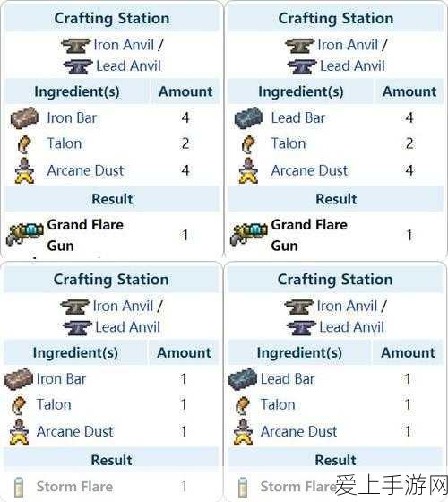The height and width of the screenshot is (502, 448).
Task: Click the Talon icon in top-left recipe
Action: 24,144
